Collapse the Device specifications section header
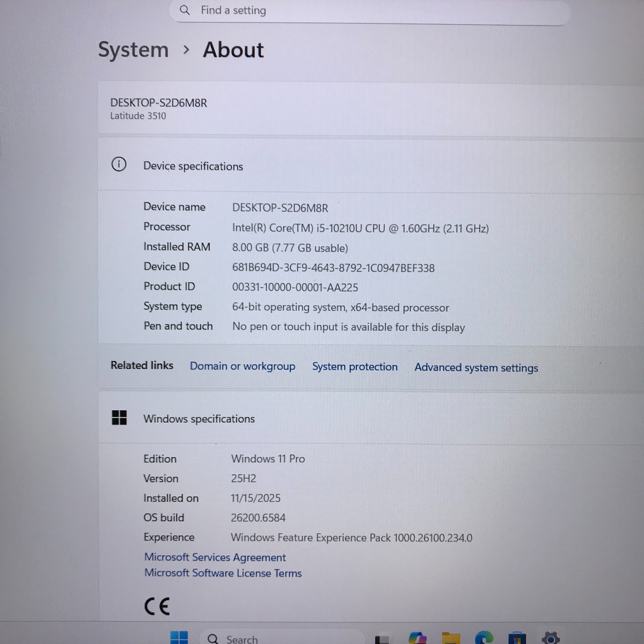This screenshot has height=644, width=644. coord(371,165)
